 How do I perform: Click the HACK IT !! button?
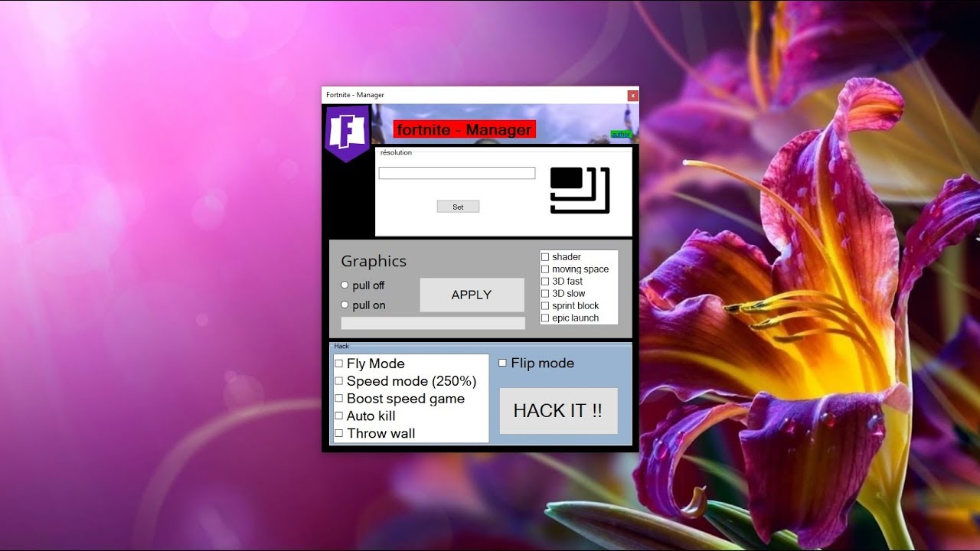(558, 411)
